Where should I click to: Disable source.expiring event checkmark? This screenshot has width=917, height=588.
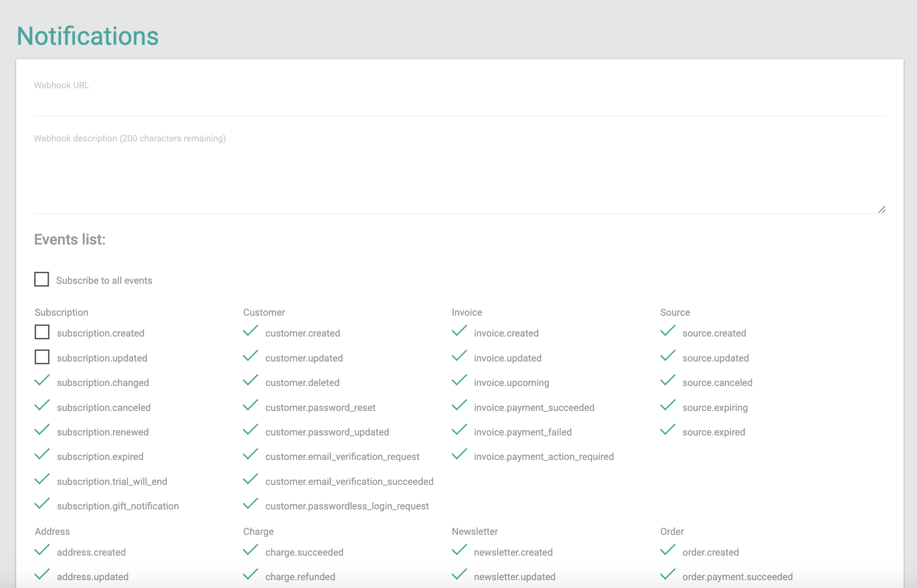click(x=668, y=406)
